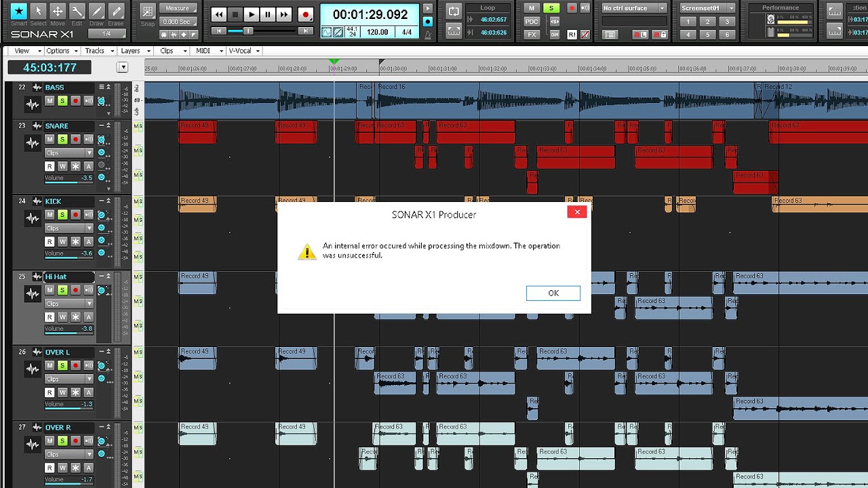
Task: Toggle global FX bypass button
Action: point(532,35)
